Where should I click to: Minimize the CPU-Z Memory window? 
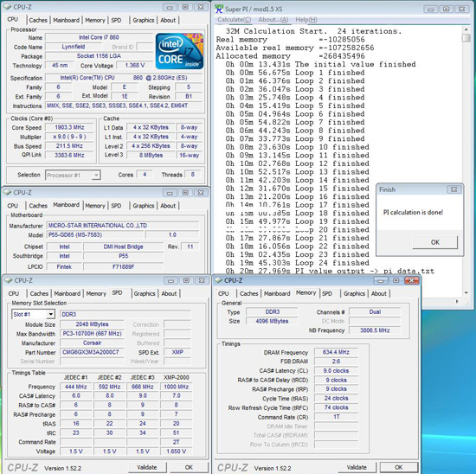(x=381, y=280)
